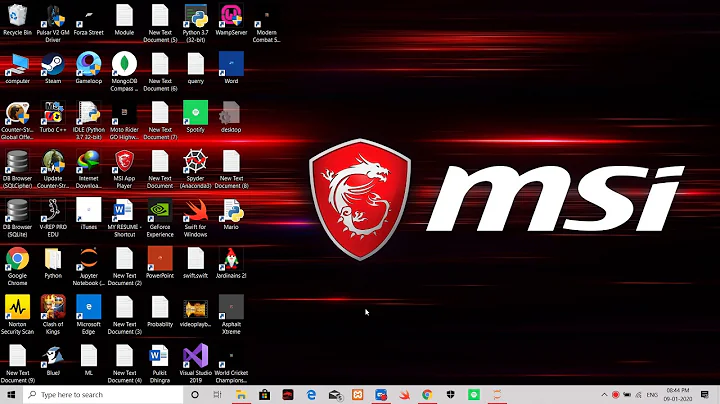Select the Jupyter Notebook desktop shortcut
This screenshot has width=720, height=404.
tap(89, 266)
